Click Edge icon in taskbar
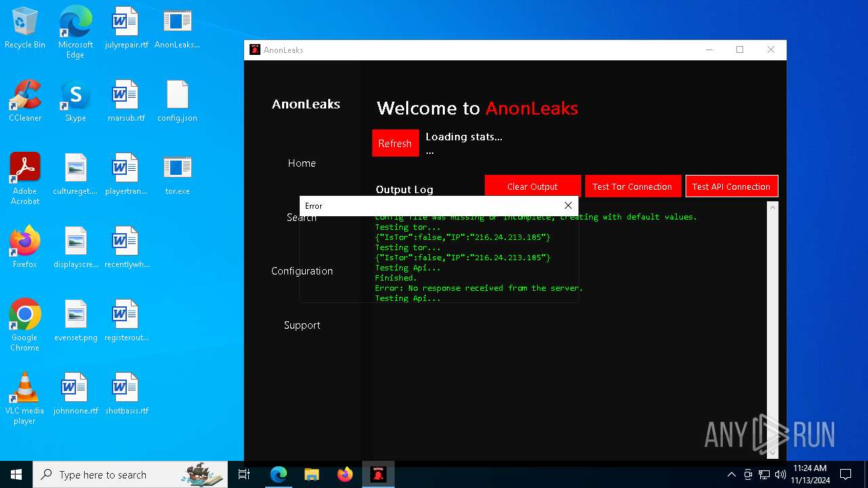Viewport: 868px width, 488px height. (x=279, y=474)
